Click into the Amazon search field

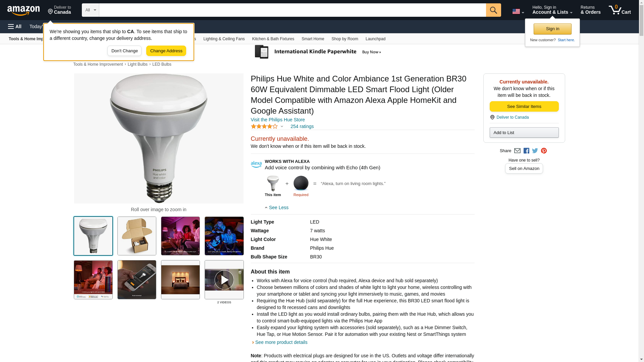[292, 10]
